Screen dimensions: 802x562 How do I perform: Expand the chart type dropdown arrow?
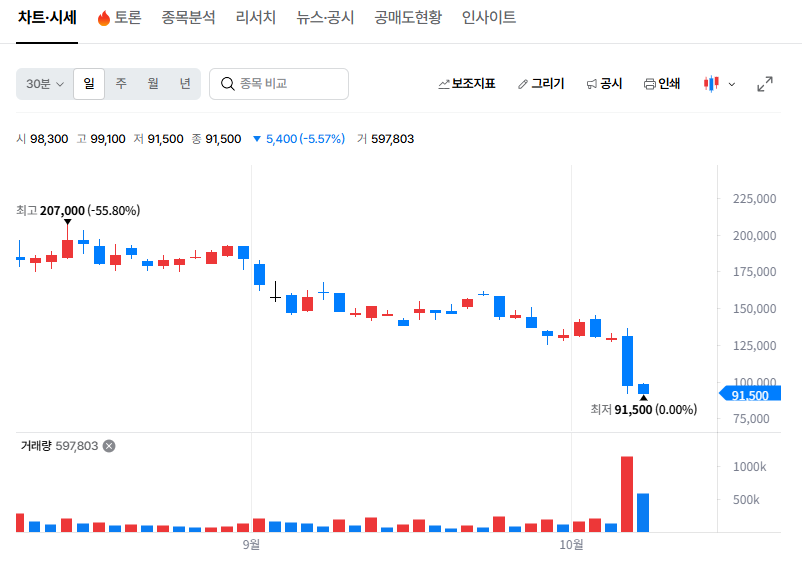[x=732, y=84]
